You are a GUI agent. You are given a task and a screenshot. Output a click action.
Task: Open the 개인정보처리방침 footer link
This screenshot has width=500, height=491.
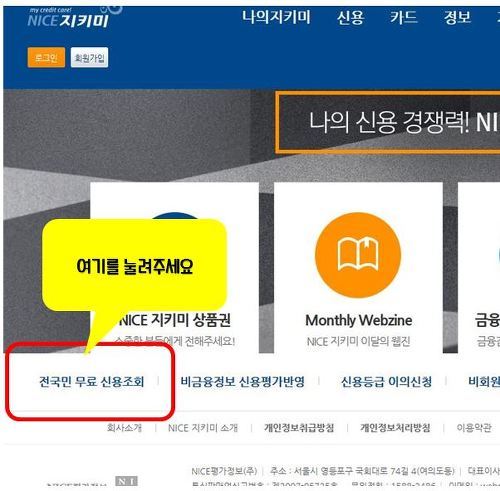point(395,428)
